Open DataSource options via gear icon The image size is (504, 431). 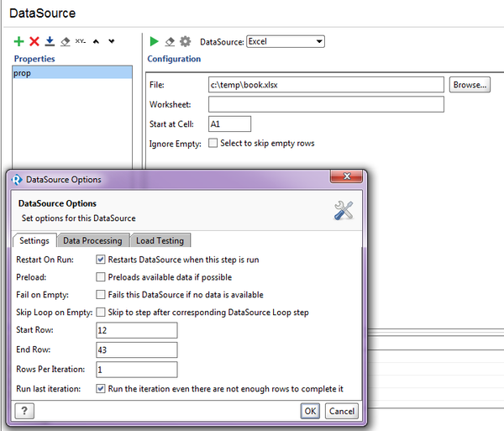click(185, 41)
